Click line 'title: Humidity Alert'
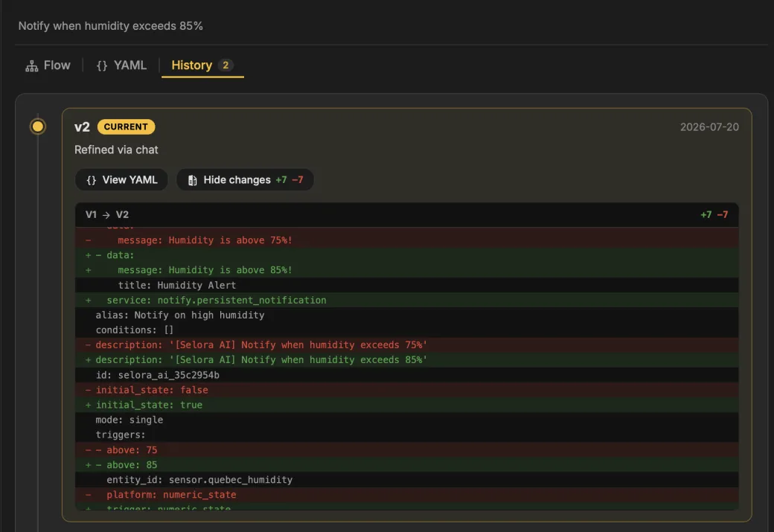Viewport: 774px width, 532px height. 407,285
